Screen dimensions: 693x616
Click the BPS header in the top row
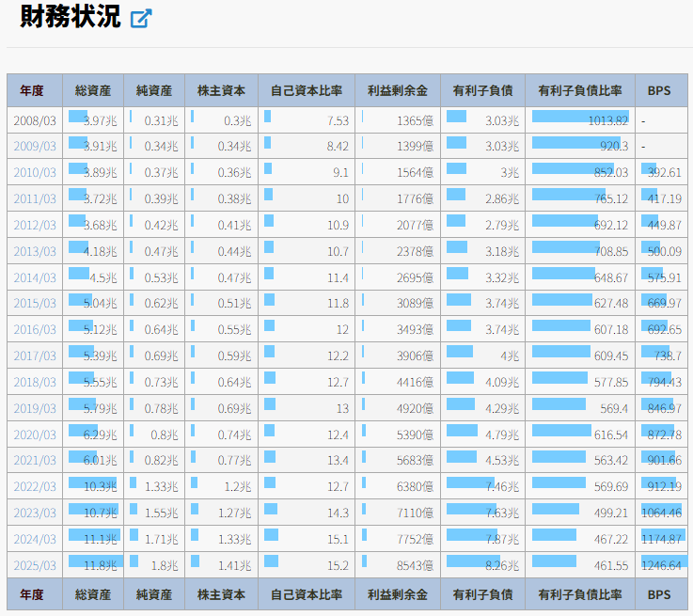tap(660, 91)
